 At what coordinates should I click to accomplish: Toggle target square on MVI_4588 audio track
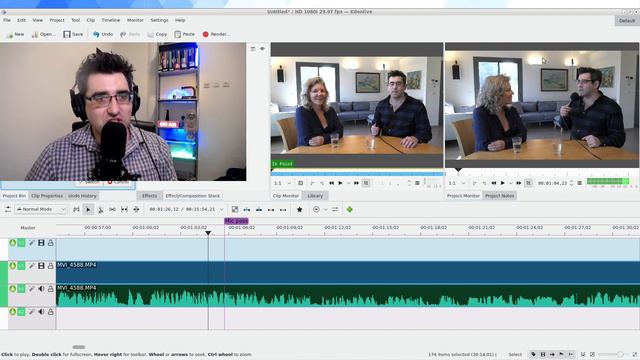click(21, 289)
